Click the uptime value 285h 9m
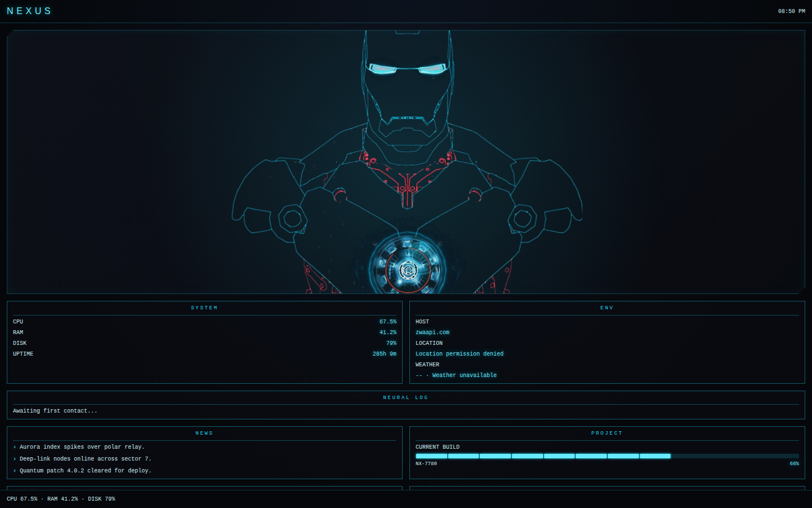The image size is (812, 508). pos(385,354)
